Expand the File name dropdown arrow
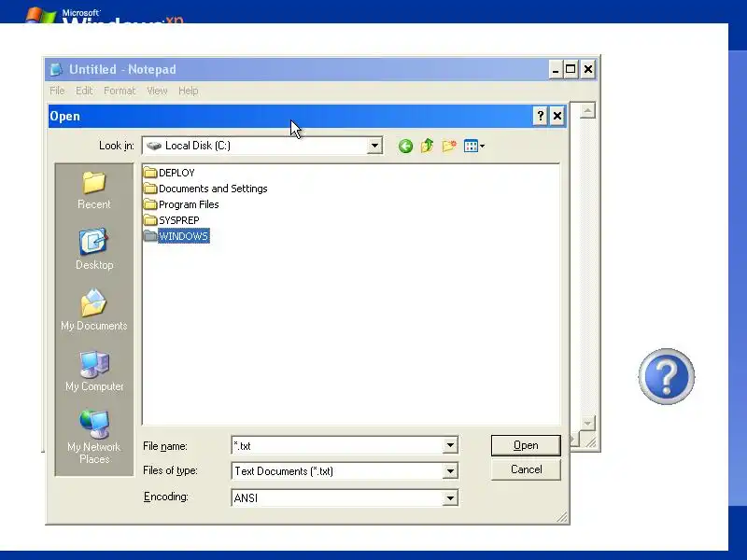 click(x=450, y=446)
